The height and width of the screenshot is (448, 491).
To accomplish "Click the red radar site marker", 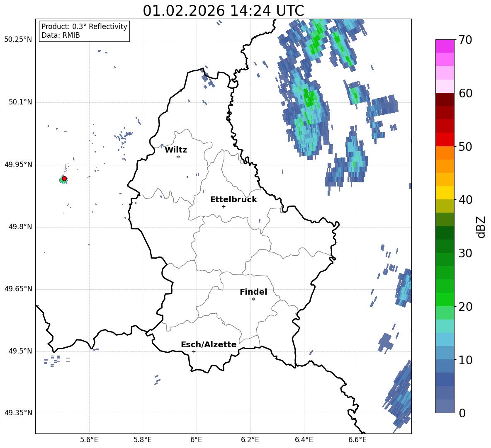I will click(x=64, y=179).
